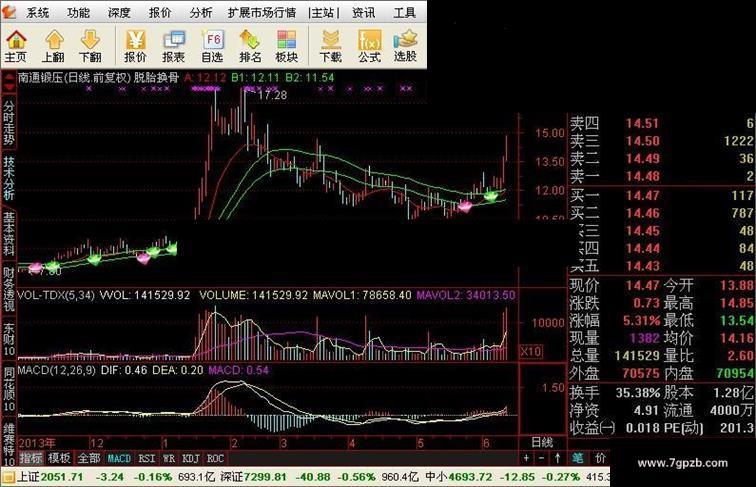
Task: Switch to 基本资料 sidebar tab
Action: tap(9, 233)
